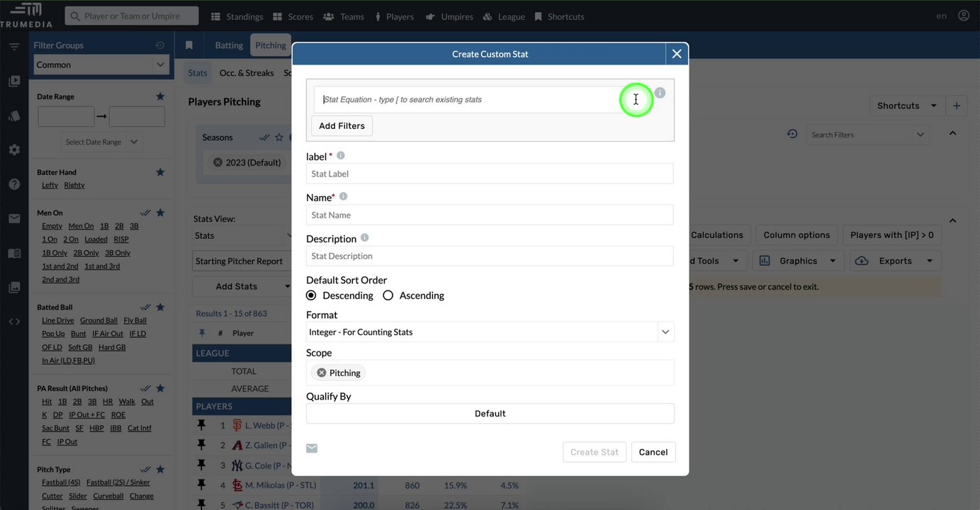Switch to Occ. & Streaks tab

(x=247, y=73)
